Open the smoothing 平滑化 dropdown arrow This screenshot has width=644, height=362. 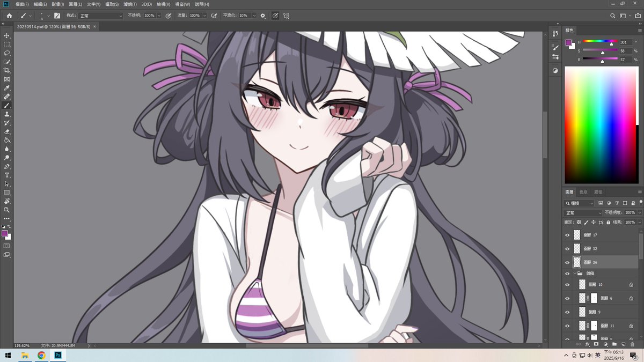(254, 16)
